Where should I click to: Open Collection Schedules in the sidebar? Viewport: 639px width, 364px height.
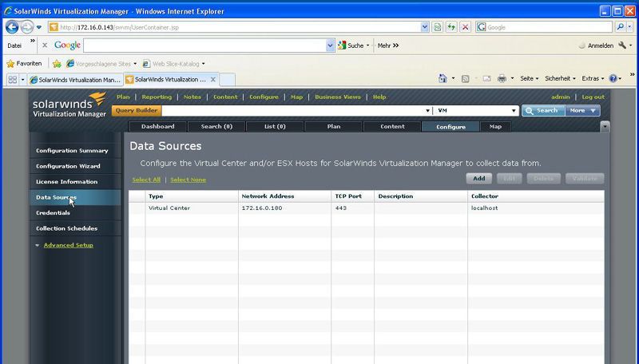pos(76,228)
